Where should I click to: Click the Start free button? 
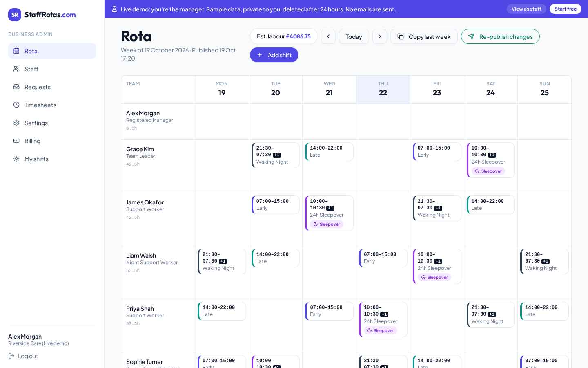click(x=566, y=9)
